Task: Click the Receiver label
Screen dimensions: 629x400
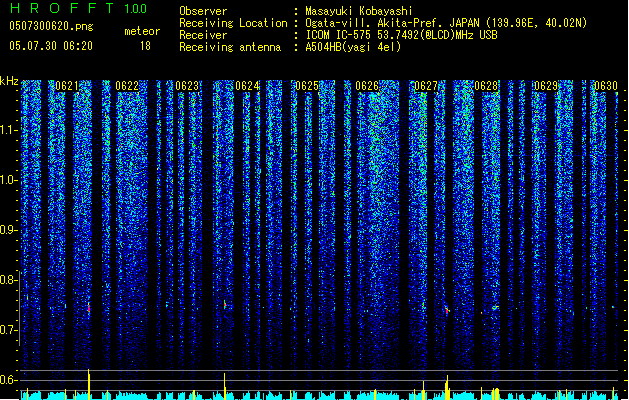Action: point(203,35)
